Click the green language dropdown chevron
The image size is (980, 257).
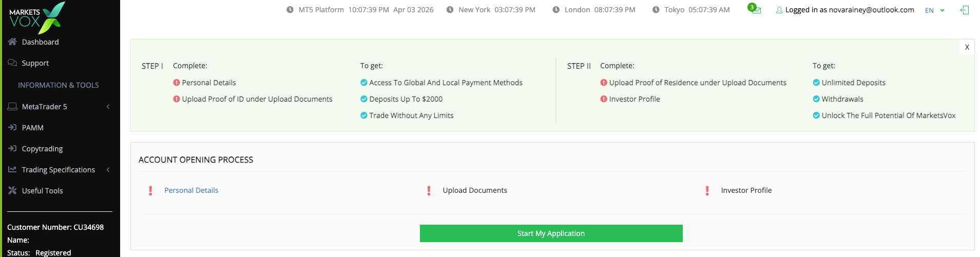(x=942, y=10)
